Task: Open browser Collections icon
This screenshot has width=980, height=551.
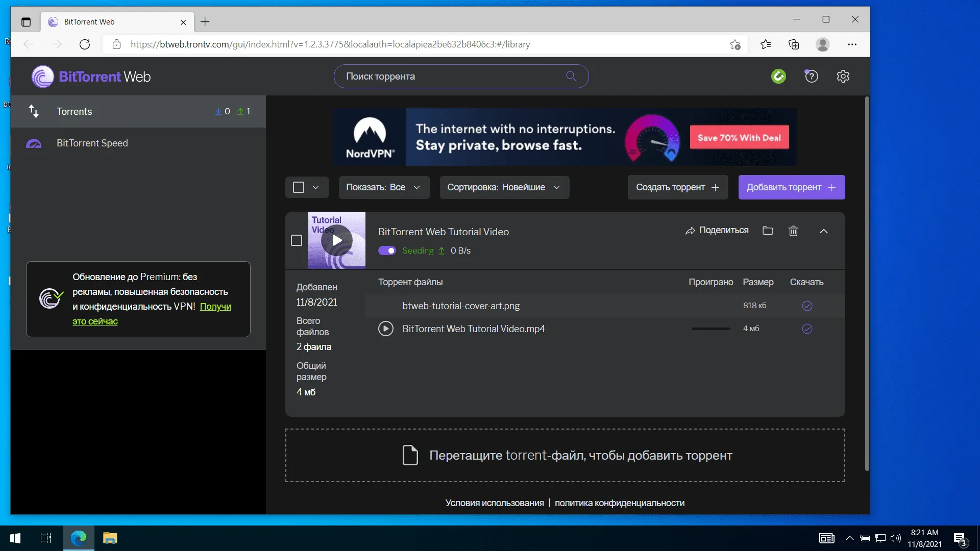Action: coord(794,44)
